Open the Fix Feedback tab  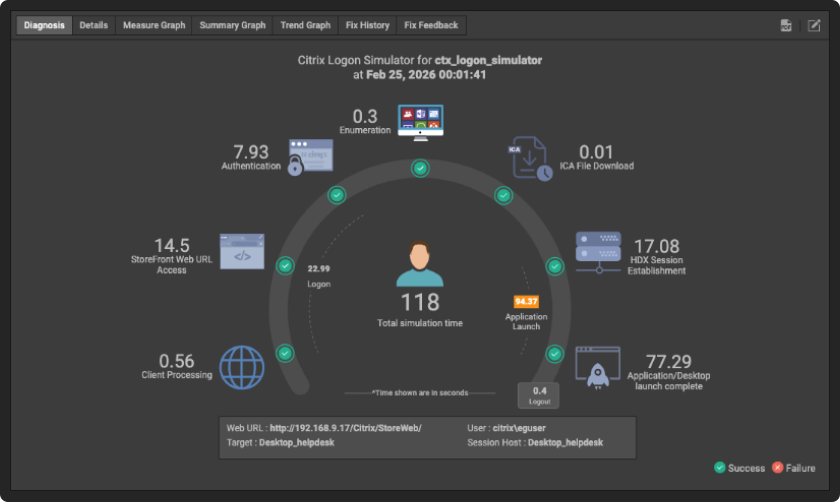coord(431,25)
